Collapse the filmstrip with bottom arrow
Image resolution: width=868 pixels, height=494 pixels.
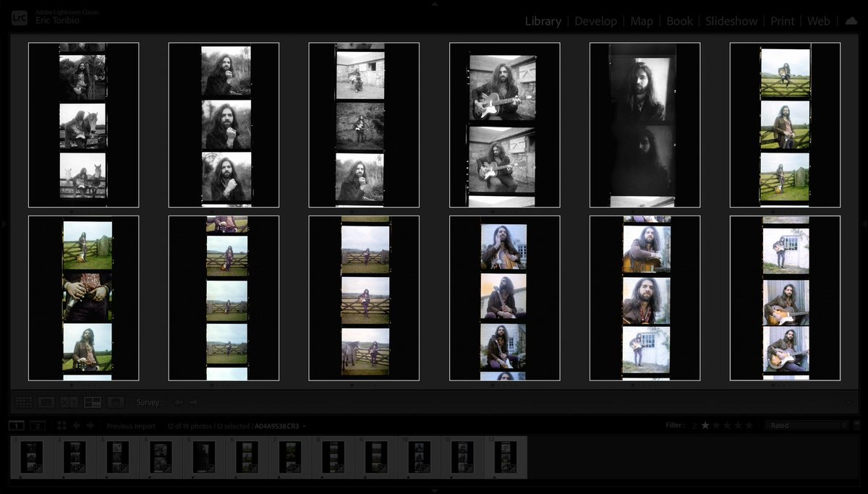[x=434, y=490]
